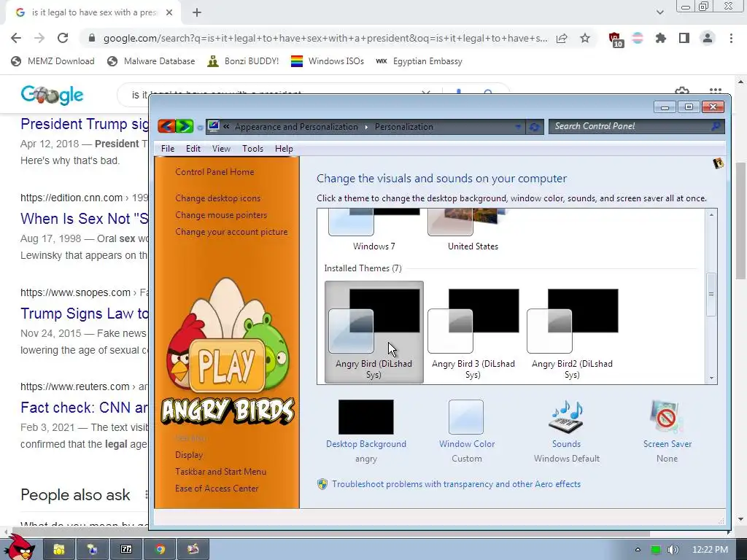Go back with the red Control Panel arrow
The image size is (747, 560).
tap(166, 126)
